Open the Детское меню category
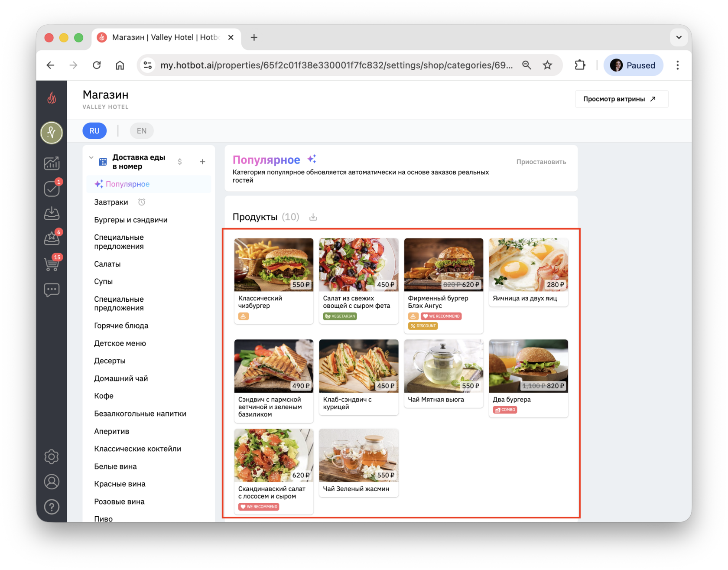This screenshot has width=728, height=570. 120,344
